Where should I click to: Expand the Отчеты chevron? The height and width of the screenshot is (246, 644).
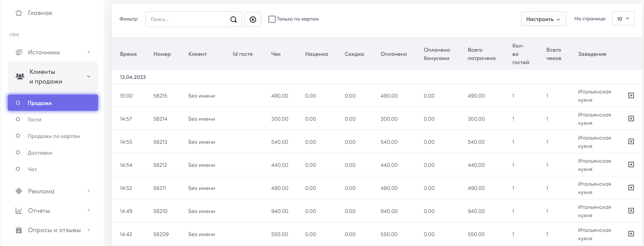(x=89, y=210)
